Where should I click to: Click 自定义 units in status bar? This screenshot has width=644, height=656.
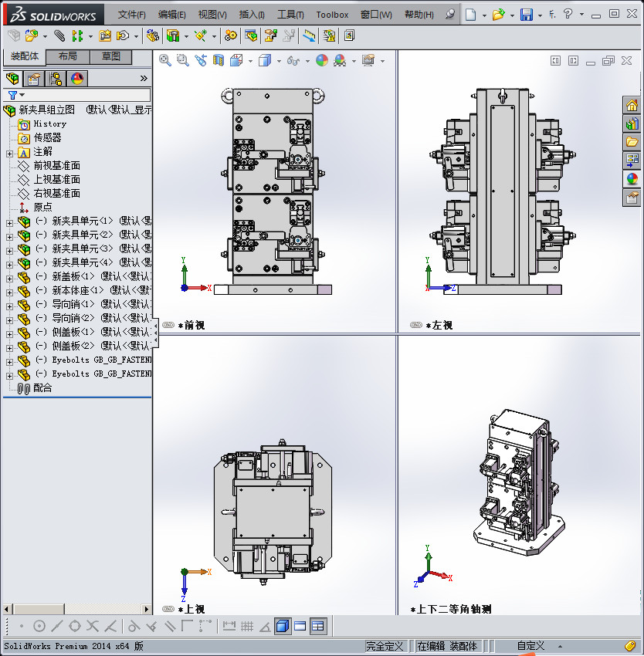pyautogui.click(x=530, y=646)
